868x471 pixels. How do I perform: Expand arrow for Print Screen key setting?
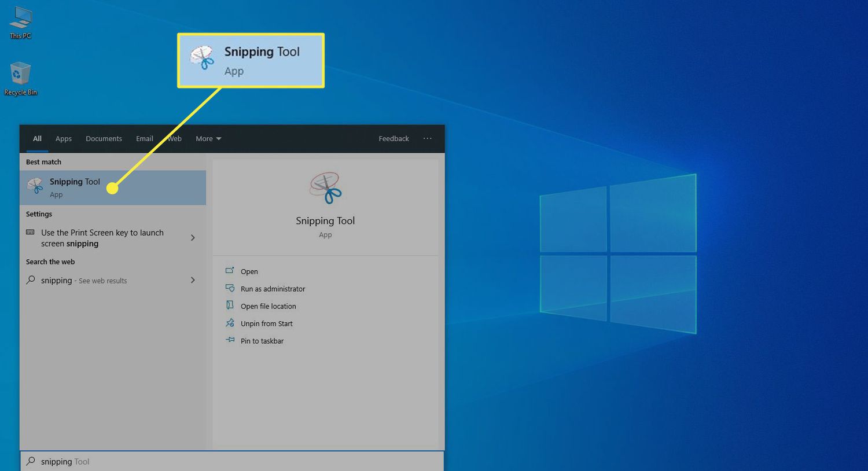(193, 238)
